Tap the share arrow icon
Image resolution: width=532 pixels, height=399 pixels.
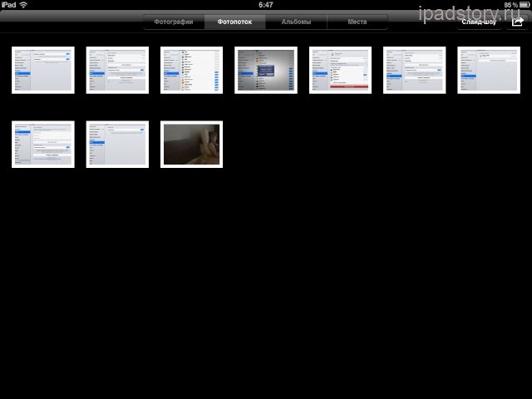click(x=516, y=22)
